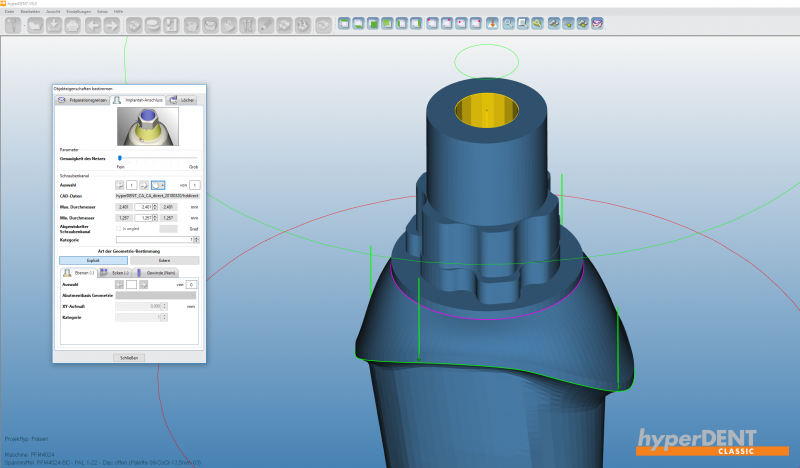
Task: Click the envelope icon on Präparationsgrenzen tab
Action: coord(62,100)
